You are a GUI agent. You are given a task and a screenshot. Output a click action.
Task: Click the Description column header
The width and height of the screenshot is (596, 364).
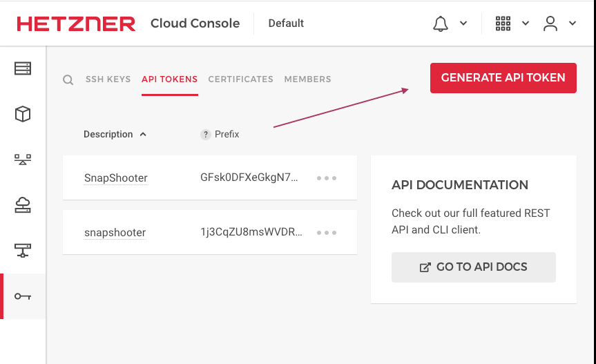[108, 134]
